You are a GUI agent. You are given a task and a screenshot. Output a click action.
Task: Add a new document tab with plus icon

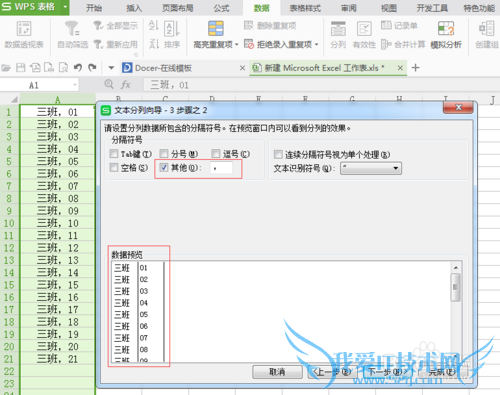(415, 68)
